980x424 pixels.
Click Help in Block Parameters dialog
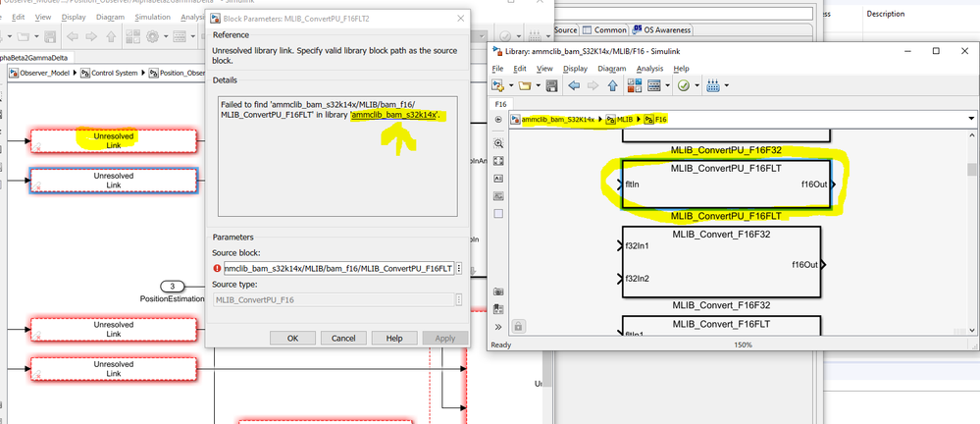point(393,338)
